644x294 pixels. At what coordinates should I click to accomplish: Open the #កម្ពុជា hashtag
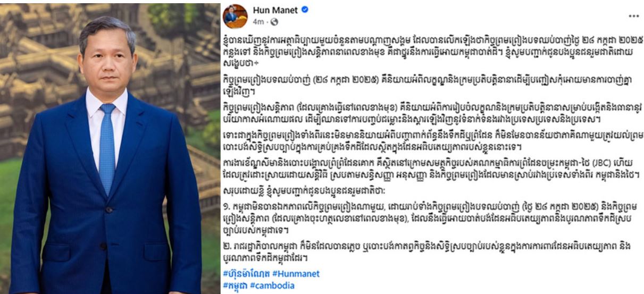[235, 285]
